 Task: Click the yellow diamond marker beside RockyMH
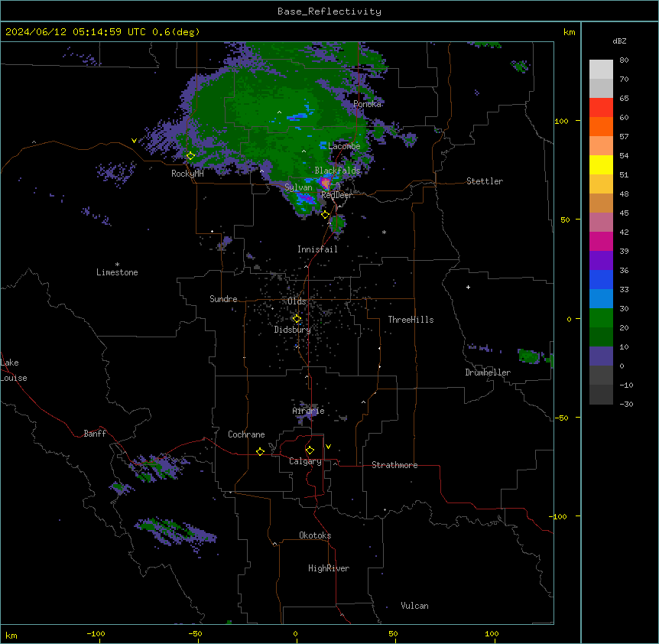[x=190, y=156]
